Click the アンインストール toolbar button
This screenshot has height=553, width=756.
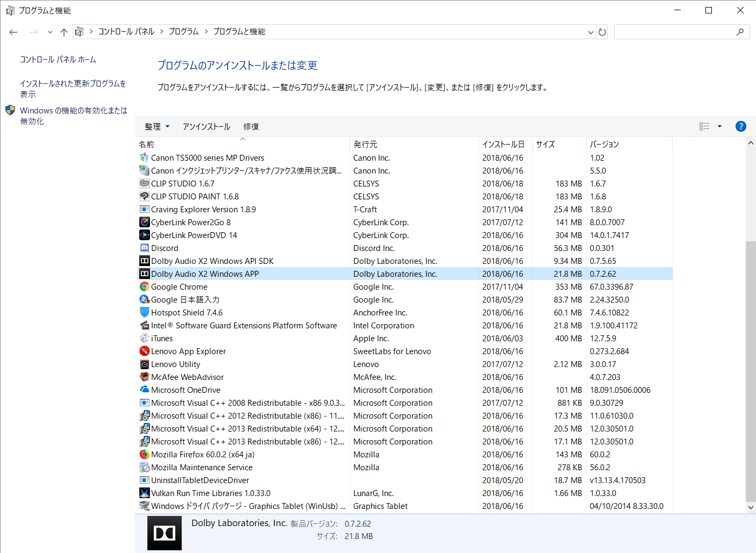[x=206, y=126]
